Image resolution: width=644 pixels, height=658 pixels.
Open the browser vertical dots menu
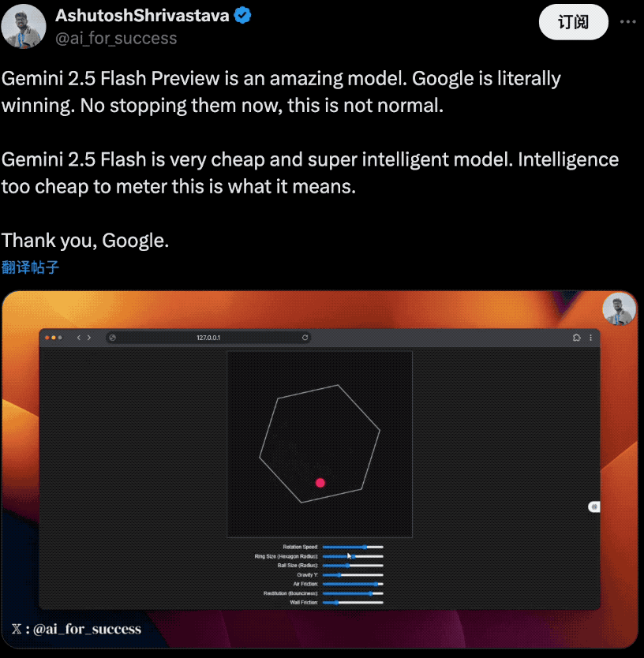pos(590,338)
